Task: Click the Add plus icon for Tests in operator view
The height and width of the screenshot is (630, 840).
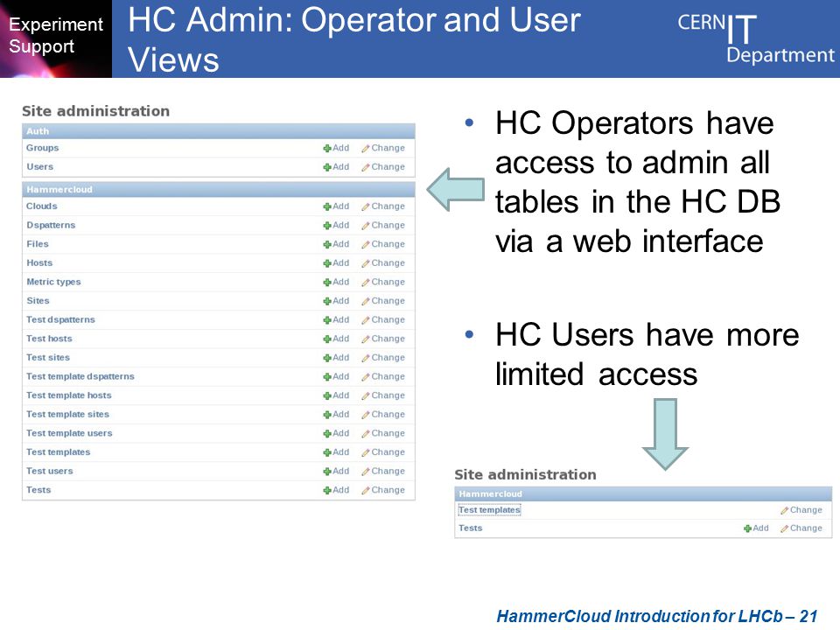Action: 326,491
